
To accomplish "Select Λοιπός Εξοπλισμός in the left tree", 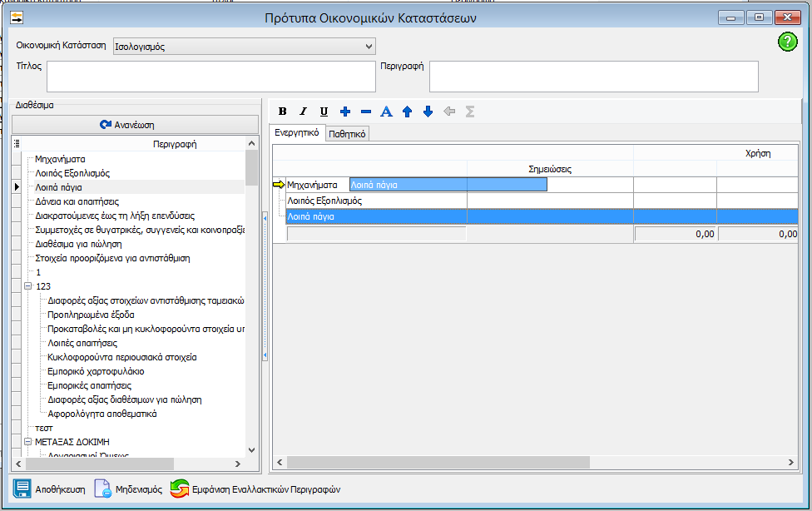I will pyautogui.click(x=72, y=173).
